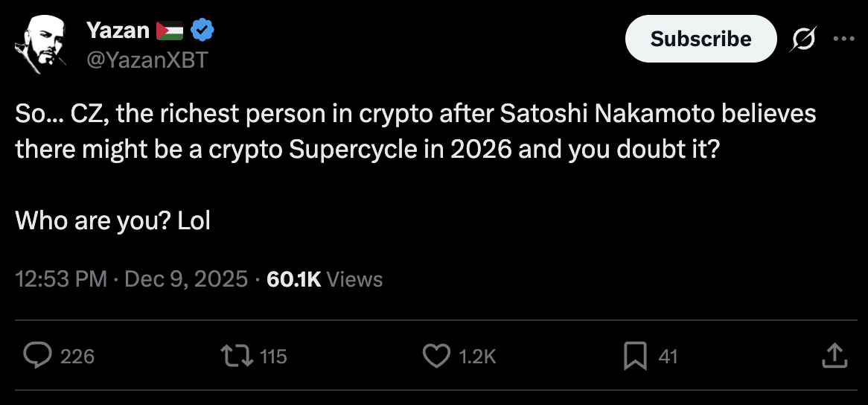Click the blue verified checkmark badge
The image size is (868, 405).
point(203,31)
